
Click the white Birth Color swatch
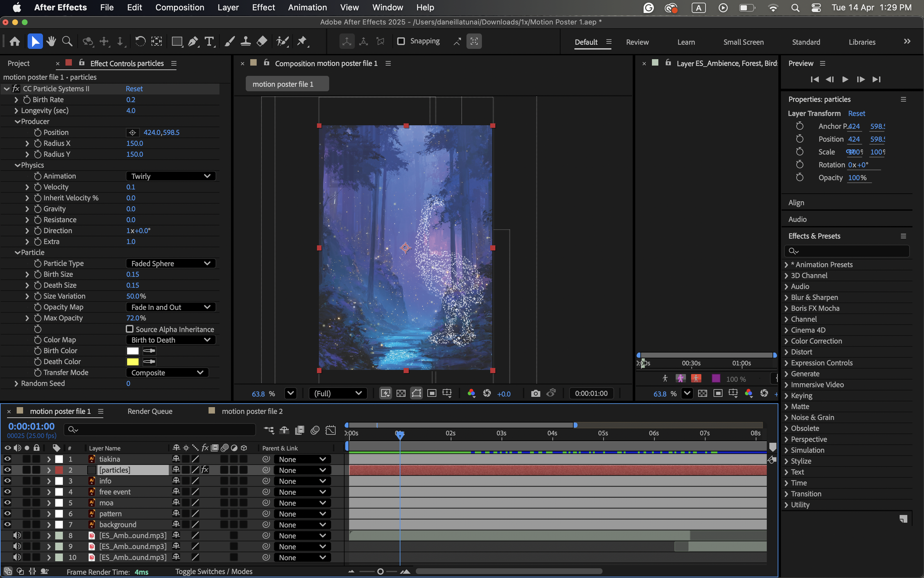coord(133,351)
